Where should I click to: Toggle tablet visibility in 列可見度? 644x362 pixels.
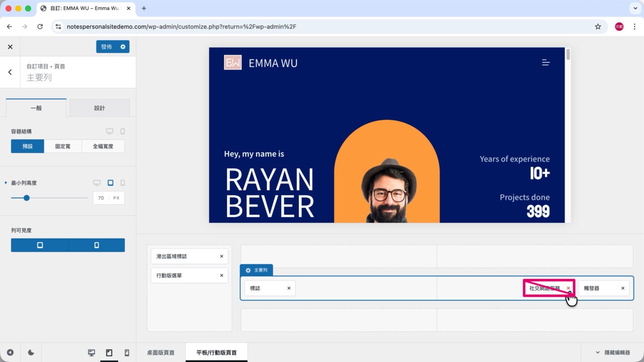point(40,245)
